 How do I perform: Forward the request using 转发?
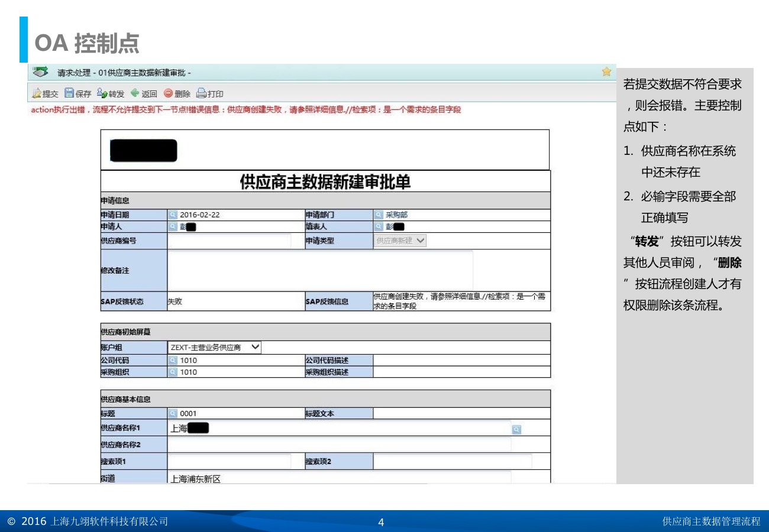(111, 93)
